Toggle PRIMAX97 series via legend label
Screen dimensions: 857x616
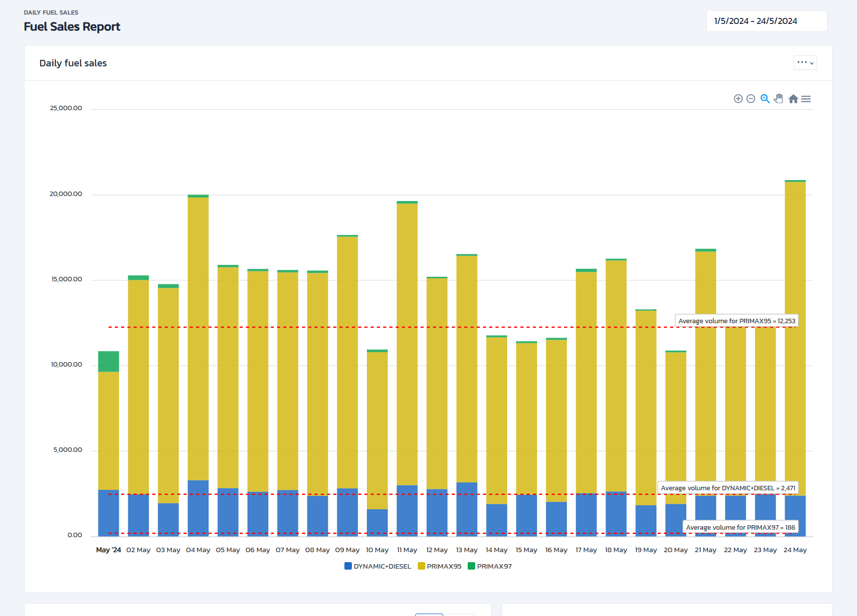pos(494,566)
